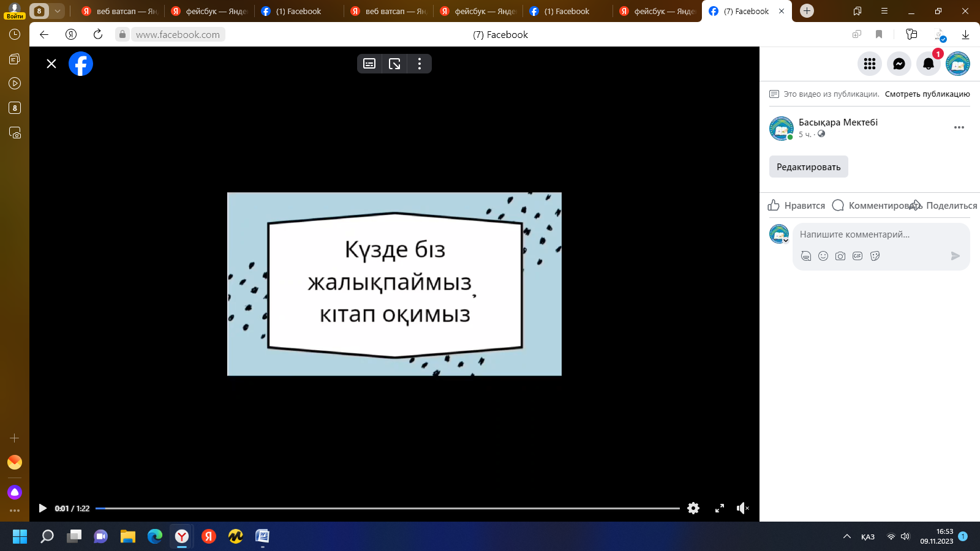980x551 pixels.
Task: Add a GIF to the comment
Action: point(858,256)
